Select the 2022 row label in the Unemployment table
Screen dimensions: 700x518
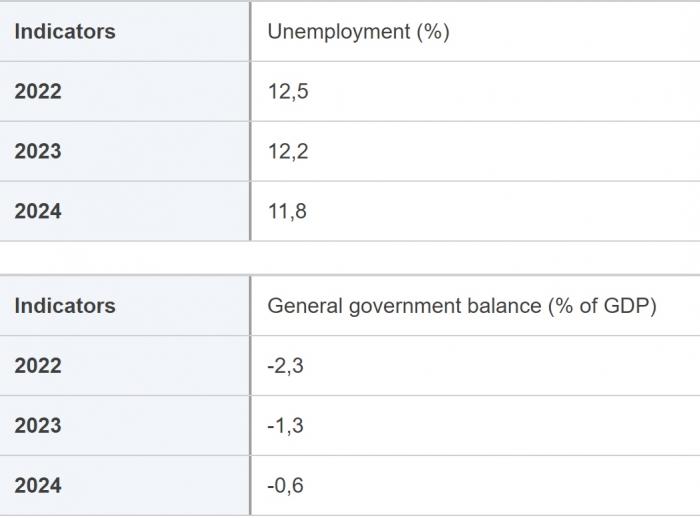(38, 92)
